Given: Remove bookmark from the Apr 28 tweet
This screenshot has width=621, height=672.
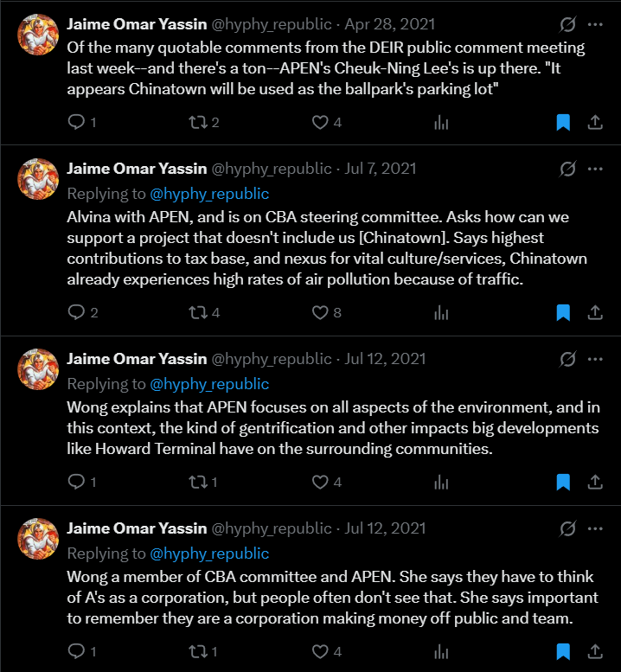Looking at the screenshot, I should coord(563,122).
